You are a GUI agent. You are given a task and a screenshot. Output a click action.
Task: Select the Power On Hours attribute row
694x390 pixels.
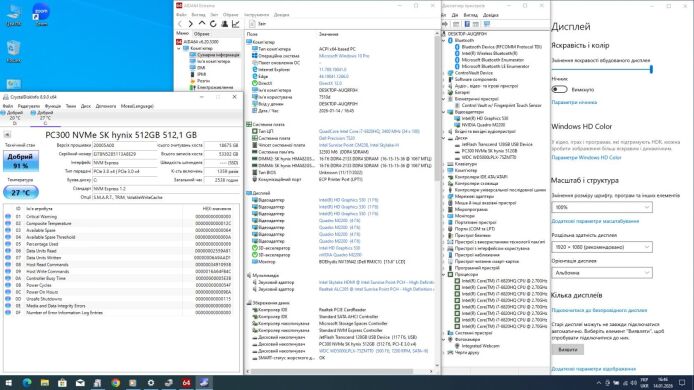point(120,292)
